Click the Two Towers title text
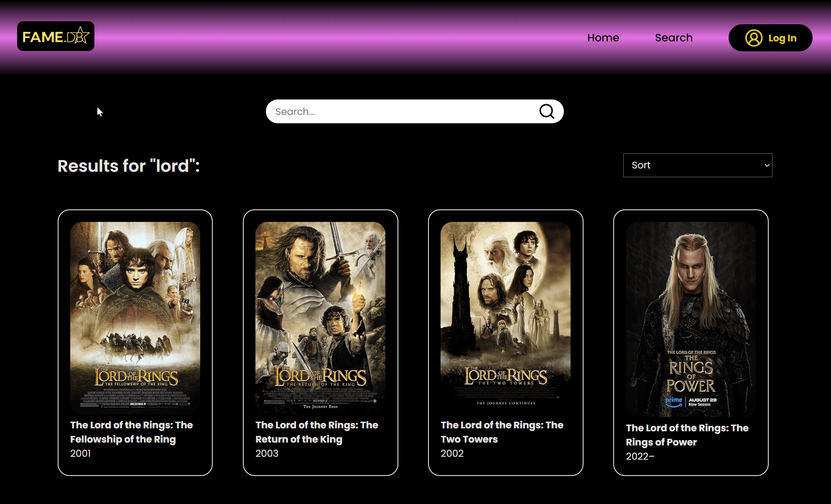The image size is (831, 504). 502,432
